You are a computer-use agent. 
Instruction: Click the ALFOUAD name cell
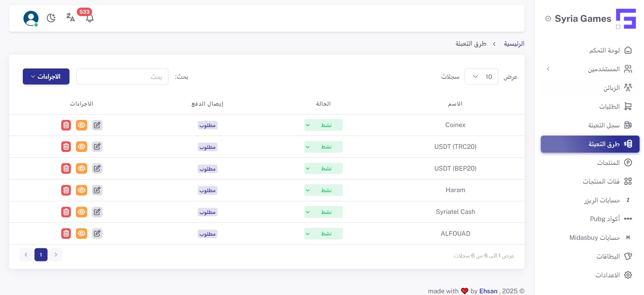[455, 234]
